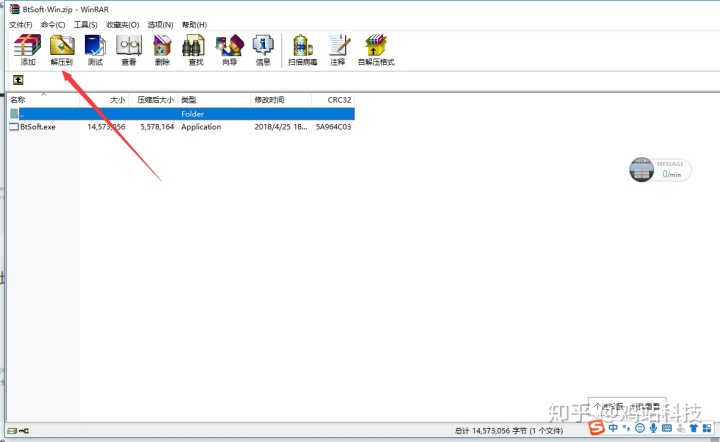Launch the Wizard (向导) tool
Viewport: 720px width, 442px height.
[x=230, y=50]
